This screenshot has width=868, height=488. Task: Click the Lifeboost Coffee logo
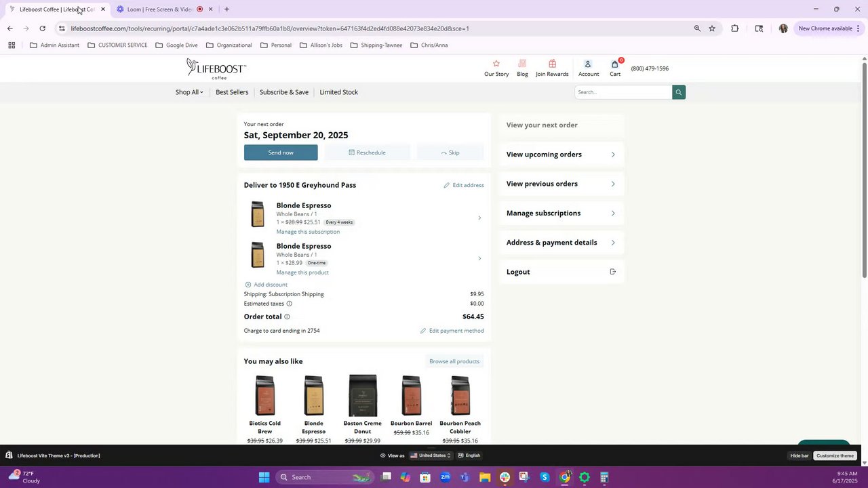tap(216, 68)
